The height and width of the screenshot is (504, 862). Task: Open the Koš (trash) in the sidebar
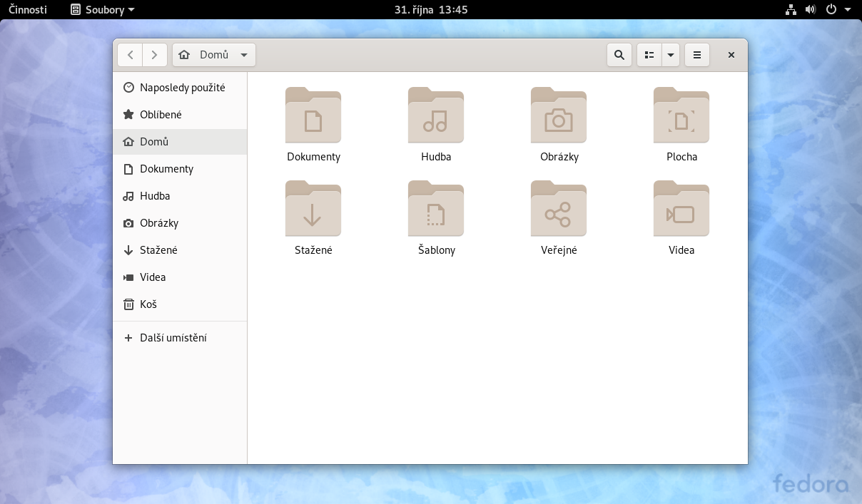tap(149, 304)
